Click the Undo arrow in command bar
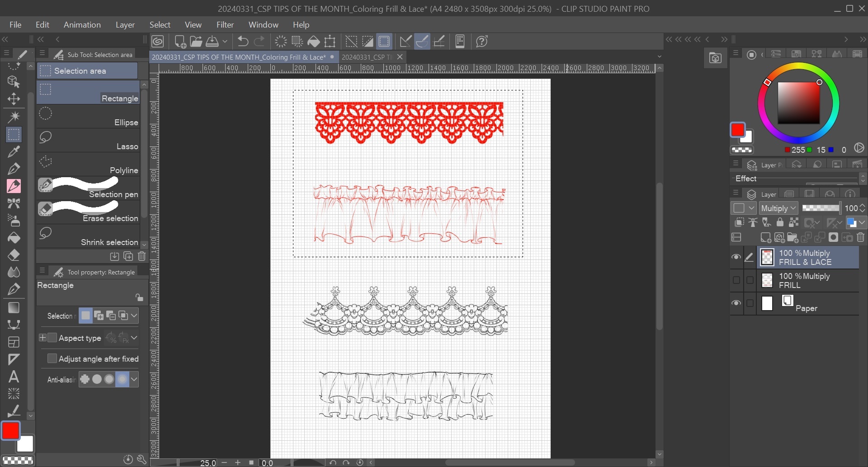The image size is (868, 467). click(243, 42)
